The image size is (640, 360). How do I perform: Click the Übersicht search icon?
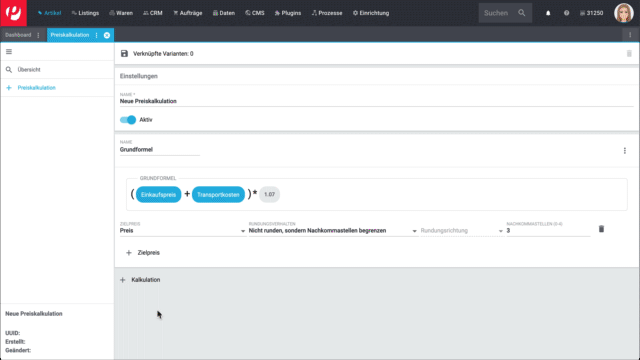(9, 70)
